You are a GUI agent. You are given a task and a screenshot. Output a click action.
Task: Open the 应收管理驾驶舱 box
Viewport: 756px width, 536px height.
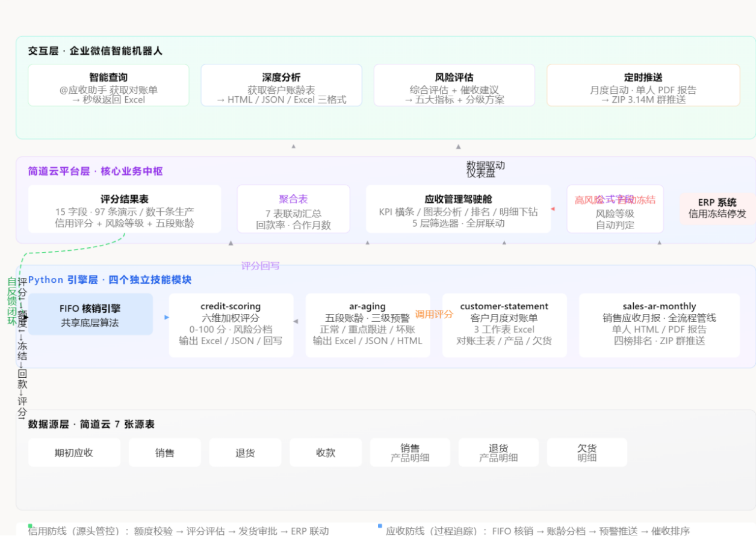click(x=458, y=209)
